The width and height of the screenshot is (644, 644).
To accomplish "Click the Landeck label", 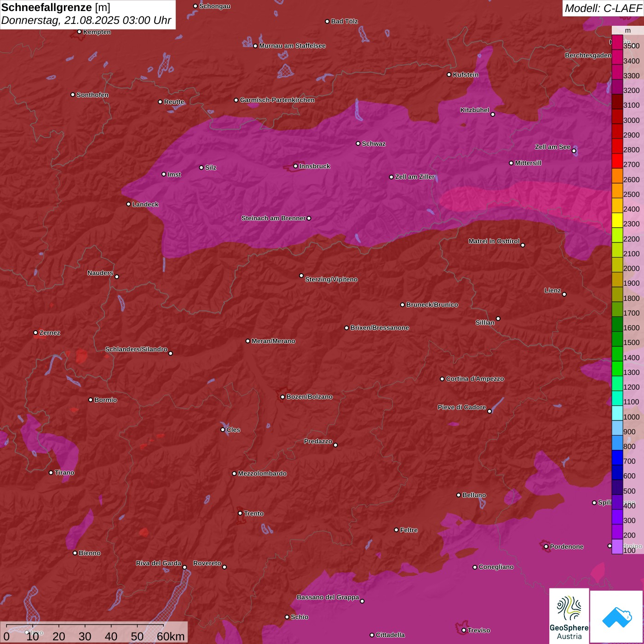I will point(145,204).
